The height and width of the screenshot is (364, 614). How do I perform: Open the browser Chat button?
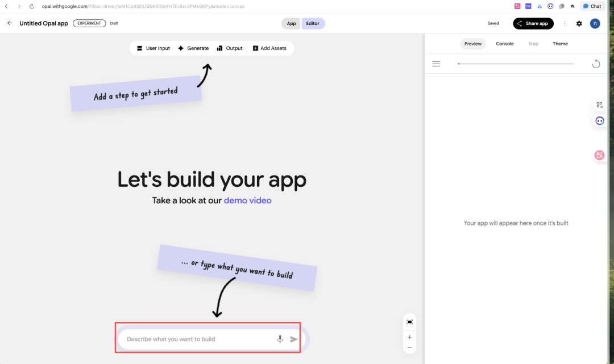592,6
